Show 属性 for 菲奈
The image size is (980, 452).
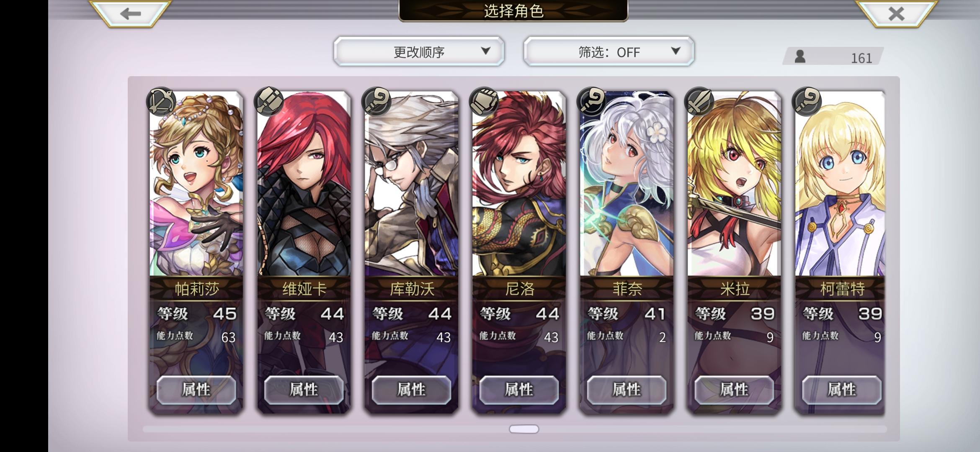(627, 390)
